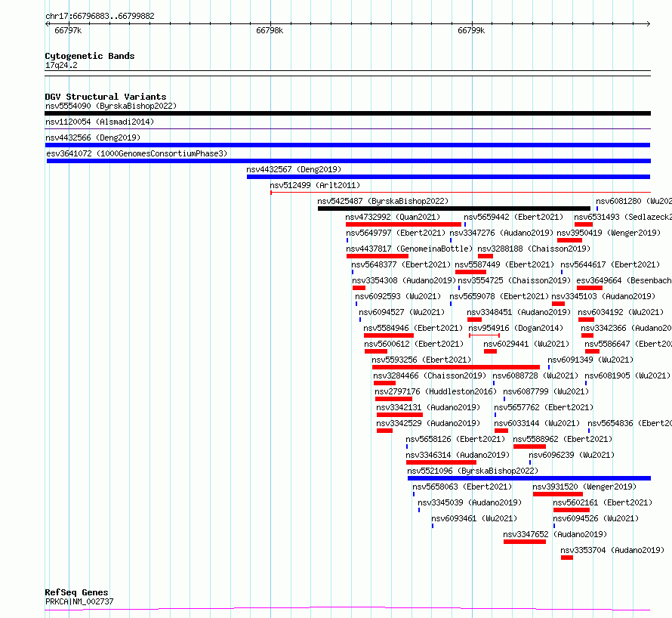Image resolution: width=672 pixels, height=618 pixels.
Task: Open nsv5659078 (Ebert2021) label
Action: coord(499,296)
